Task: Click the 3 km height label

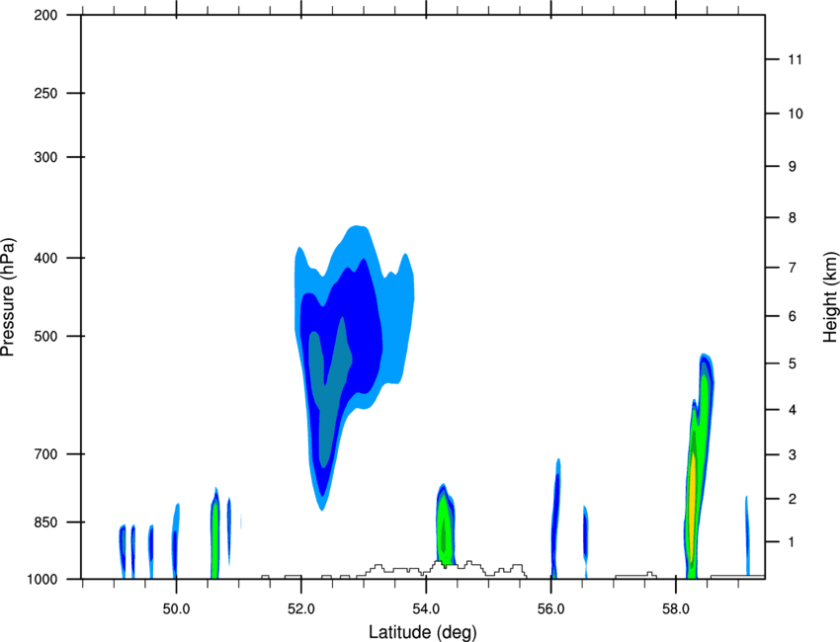Action: [792, 455]
